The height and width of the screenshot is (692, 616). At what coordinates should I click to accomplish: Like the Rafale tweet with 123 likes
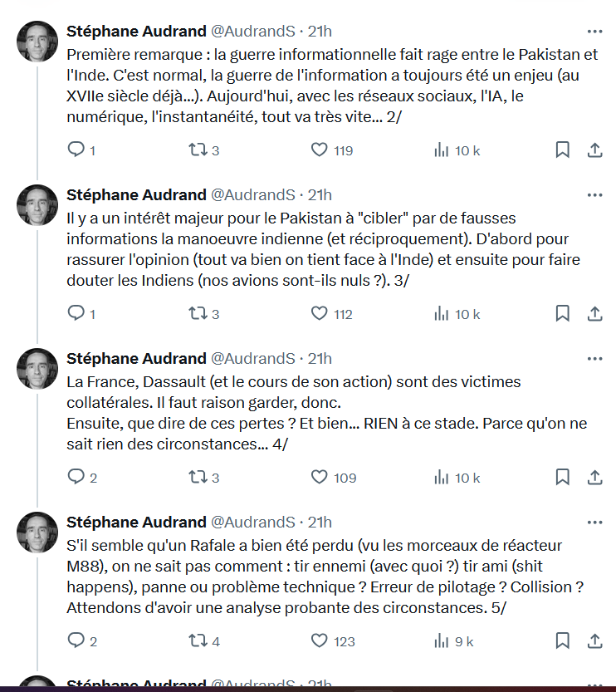[x=320, y=641]
